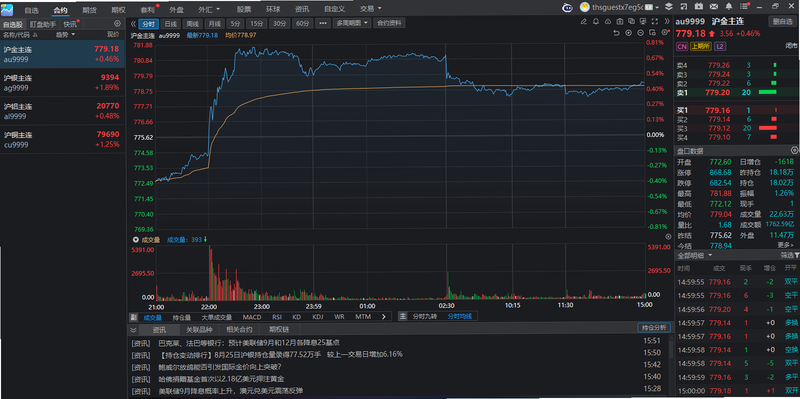Open the 全部明细 dropdown

695,255
